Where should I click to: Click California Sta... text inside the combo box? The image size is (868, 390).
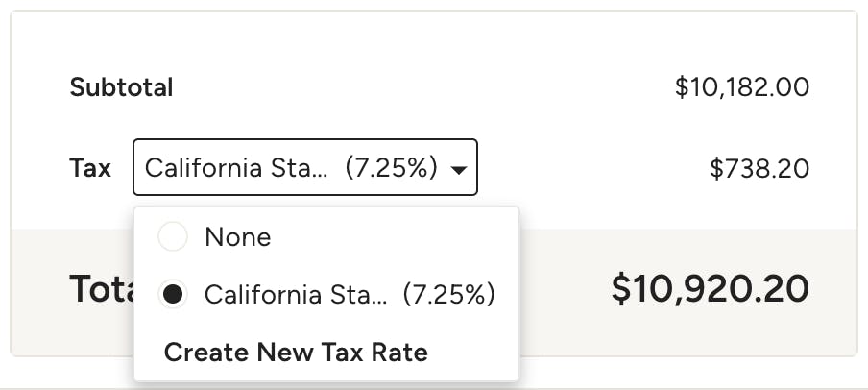pos(236,167)
